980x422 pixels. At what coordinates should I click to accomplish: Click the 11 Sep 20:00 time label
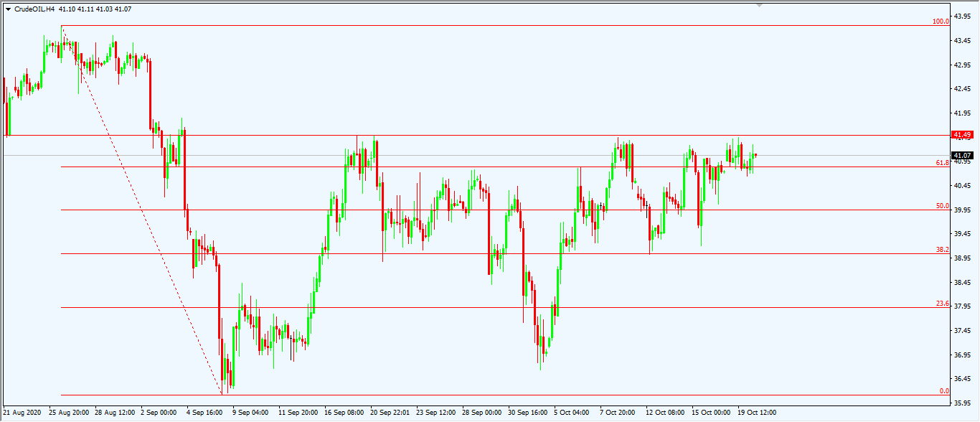click(299, 413)
